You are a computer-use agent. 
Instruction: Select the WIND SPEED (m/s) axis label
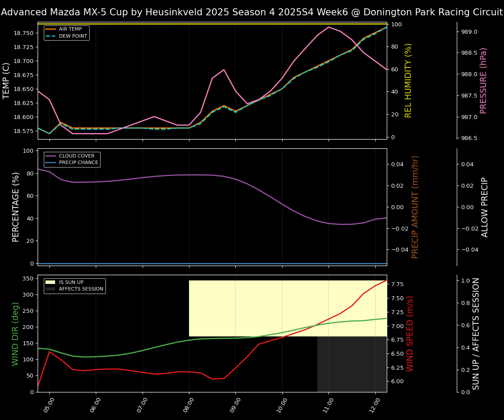[410, 333]
